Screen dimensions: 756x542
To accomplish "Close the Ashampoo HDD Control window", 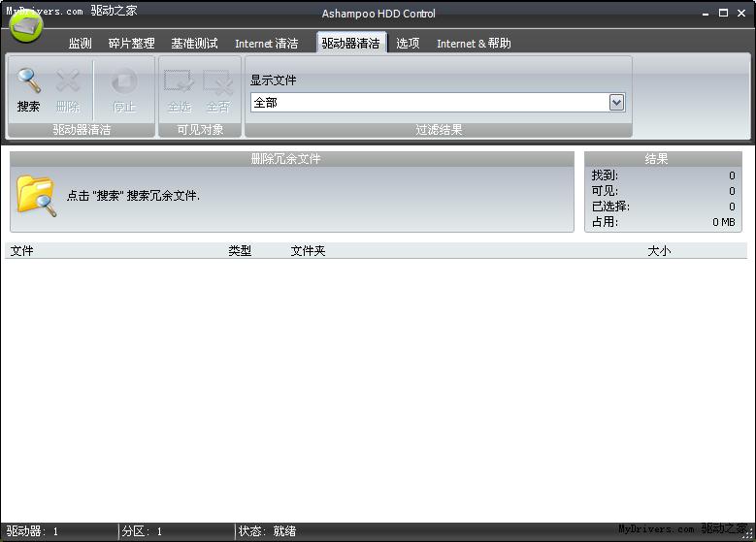I will click(741, 13).
